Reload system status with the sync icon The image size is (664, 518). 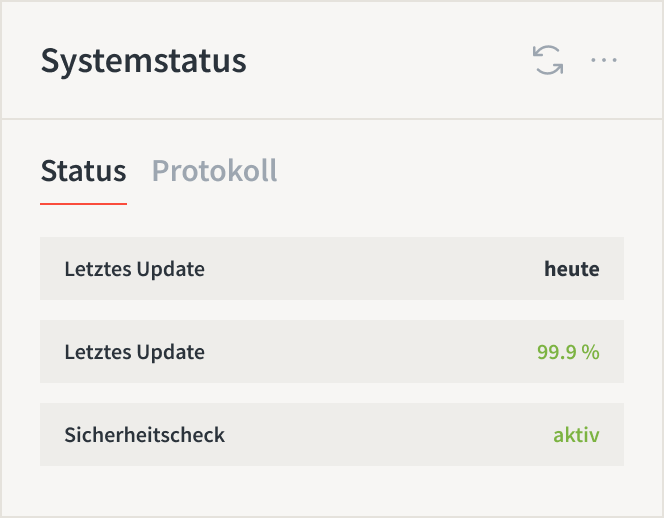click(x=548, y=60)
